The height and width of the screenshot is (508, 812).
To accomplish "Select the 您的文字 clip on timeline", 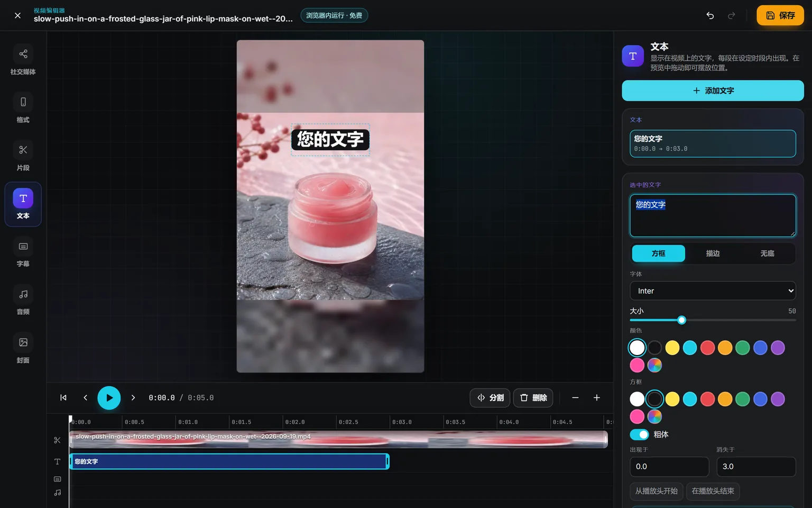I will tap(229, 461).
